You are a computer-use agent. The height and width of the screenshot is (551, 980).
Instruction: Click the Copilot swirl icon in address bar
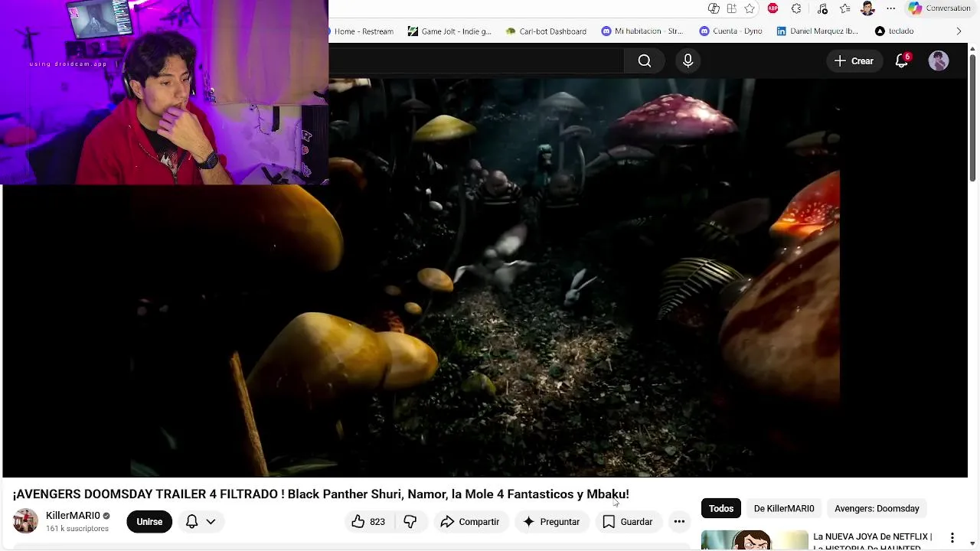pos(714,8)
